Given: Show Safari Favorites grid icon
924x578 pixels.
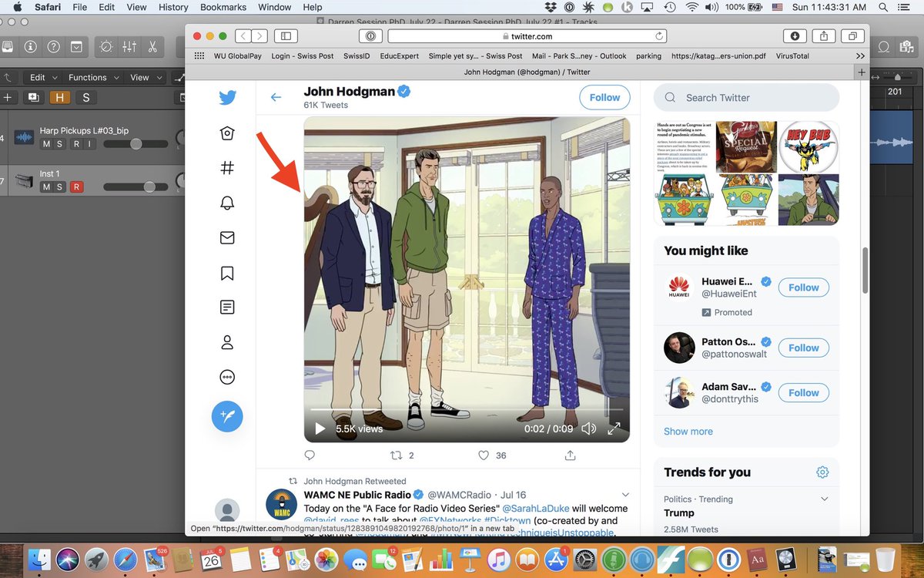Looking at the screenshot, I should [199, 55].
